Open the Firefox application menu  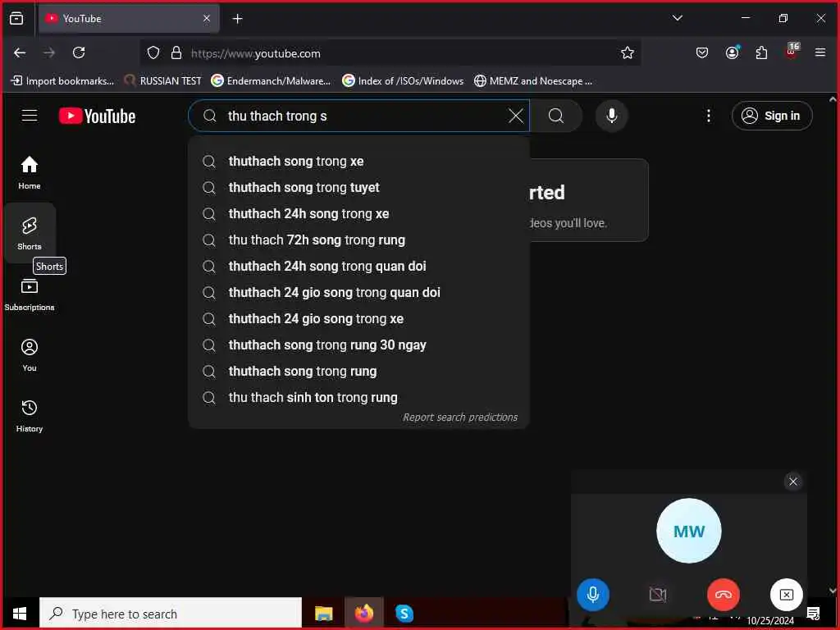tap(819, 52)
